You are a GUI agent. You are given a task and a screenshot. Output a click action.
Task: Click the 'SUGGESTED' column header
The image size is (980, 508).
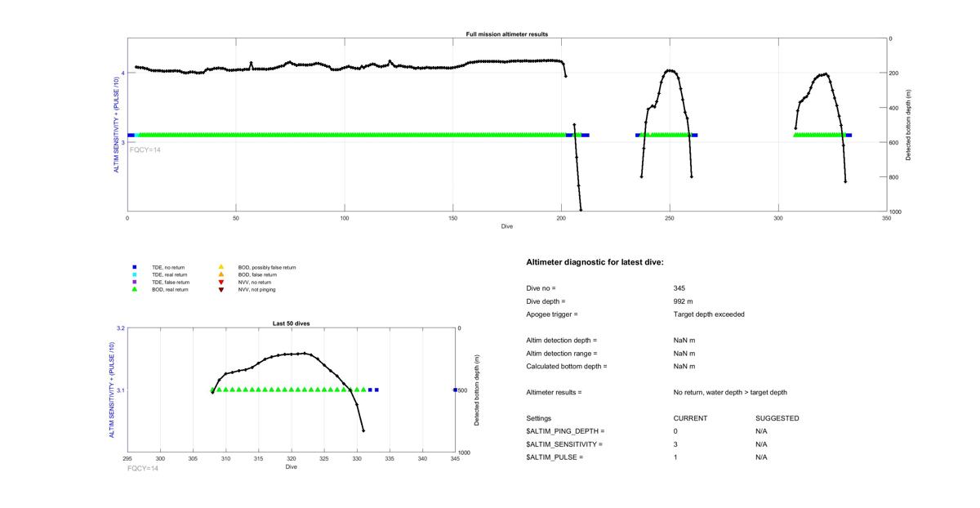click(x=777, y=419)
